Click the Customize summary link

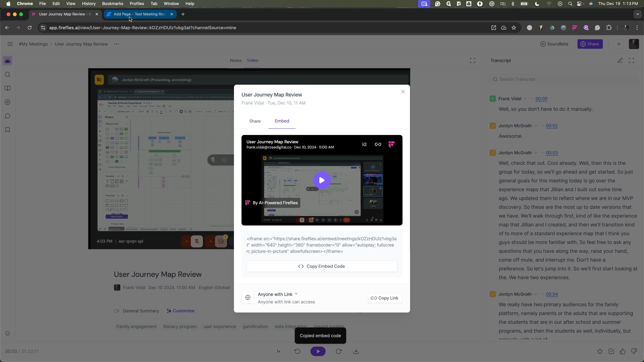point(180,311)
